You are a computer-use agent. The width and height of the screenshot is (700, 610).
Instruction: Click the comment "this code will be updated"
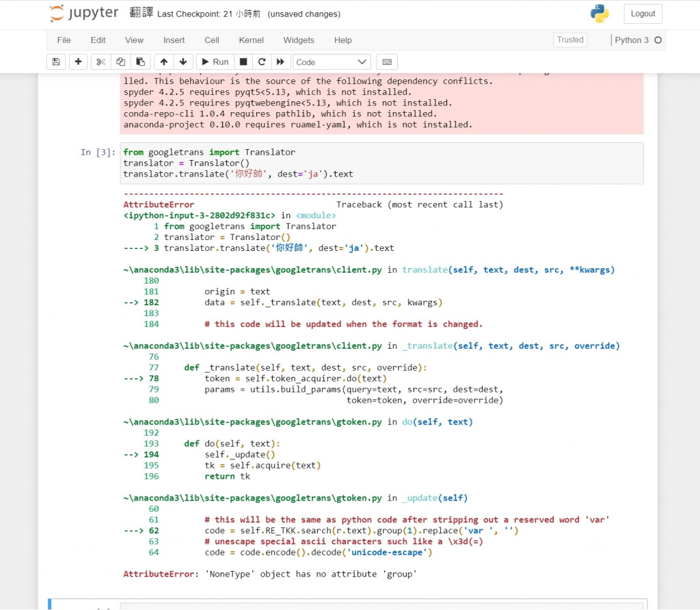pyautogui.click(x=344, y=324)
